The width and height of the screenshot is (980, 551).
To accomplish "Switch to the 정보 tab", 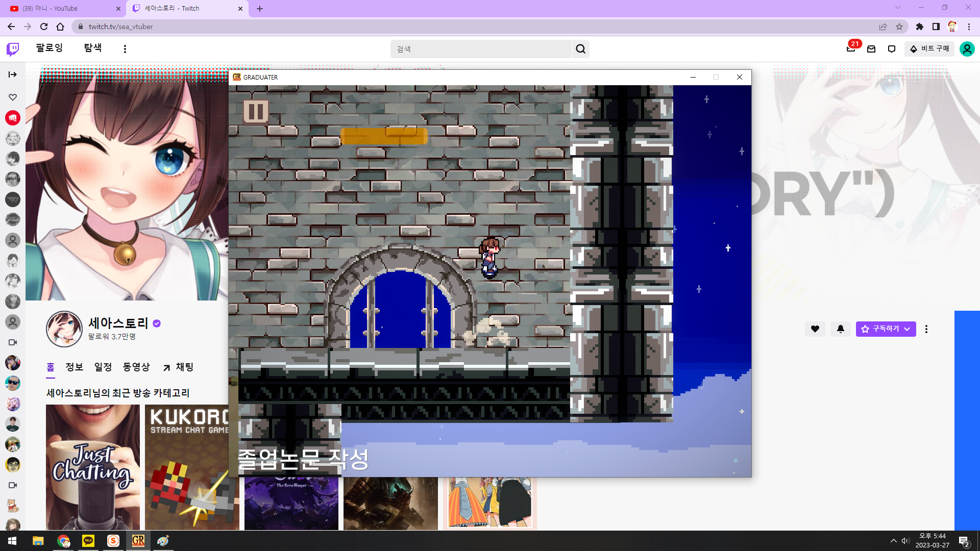I will pos(74,367).
